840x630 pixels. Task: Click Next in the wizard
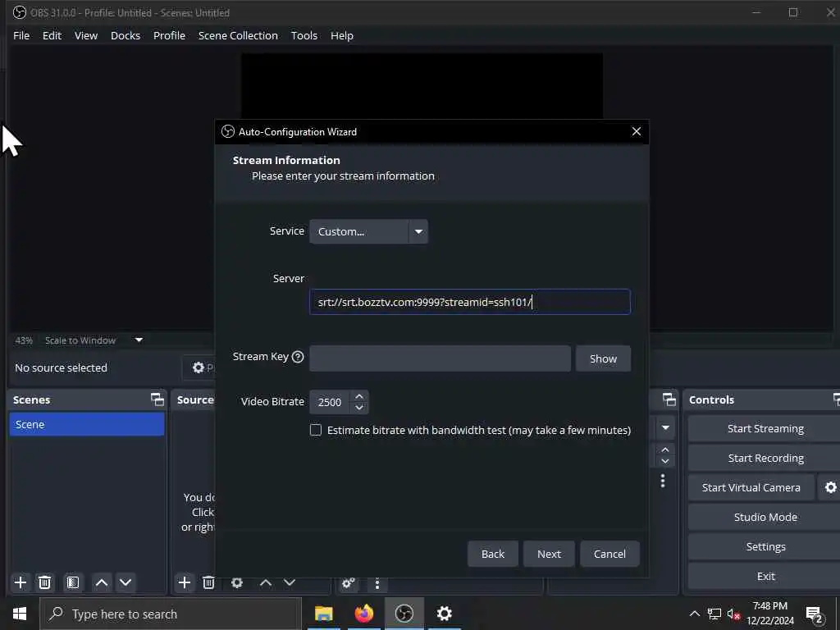(549, 554)
